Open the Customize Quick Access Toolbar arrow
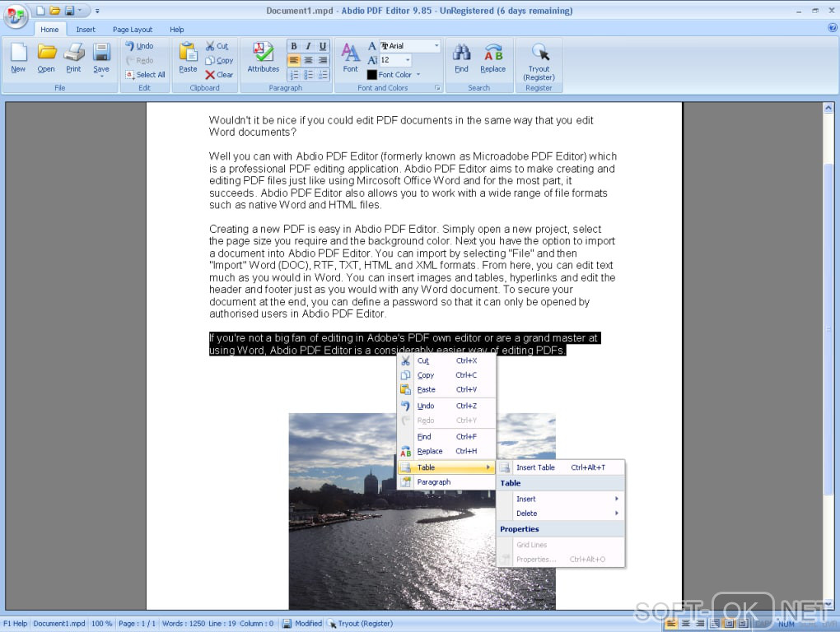Viewport: 840px width, 632px height. (x=97, y=11)
